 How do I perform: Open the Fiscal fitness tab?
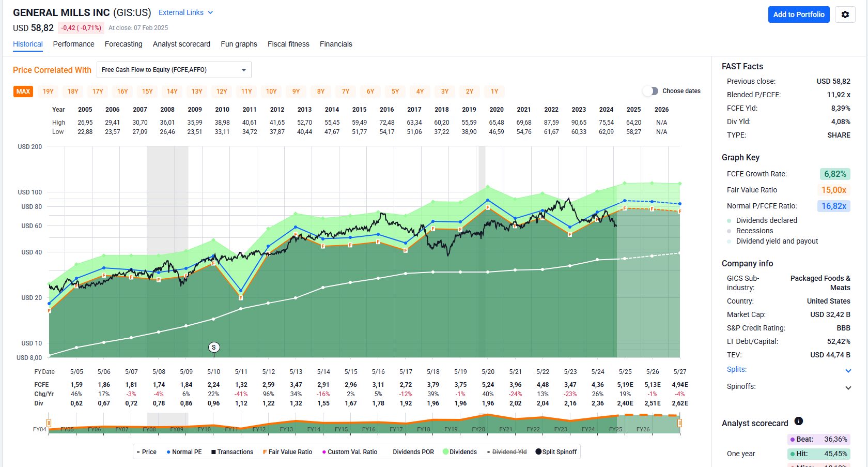(288, 44)
